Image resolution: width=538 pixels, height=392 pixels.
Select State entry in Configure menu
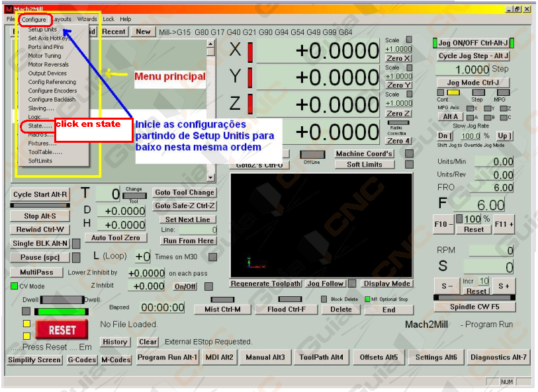40,126
